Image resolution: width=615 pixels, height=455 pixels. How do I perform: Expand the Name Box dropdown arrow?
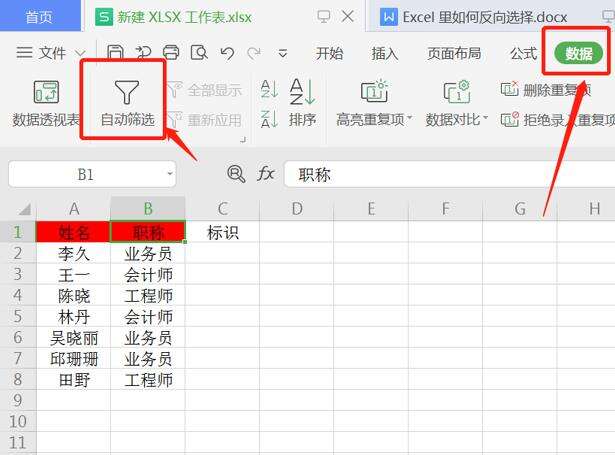(x=170, y=174)
